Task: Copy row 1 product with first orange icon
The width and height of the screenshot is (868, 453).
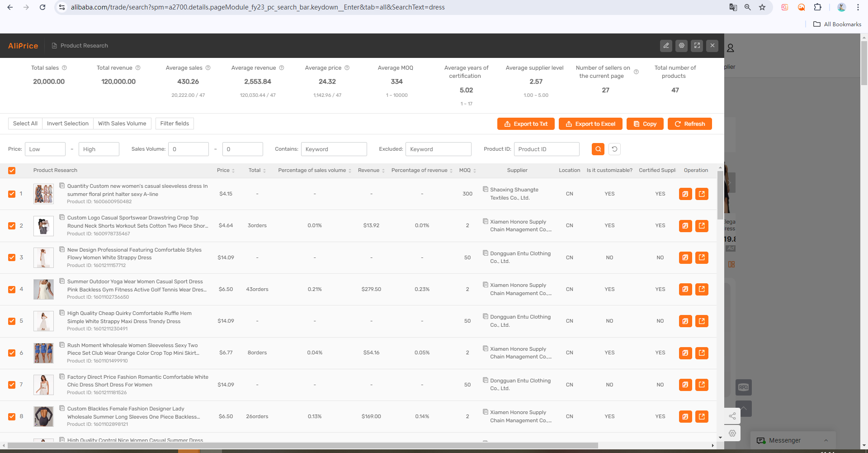Action: 685,194
